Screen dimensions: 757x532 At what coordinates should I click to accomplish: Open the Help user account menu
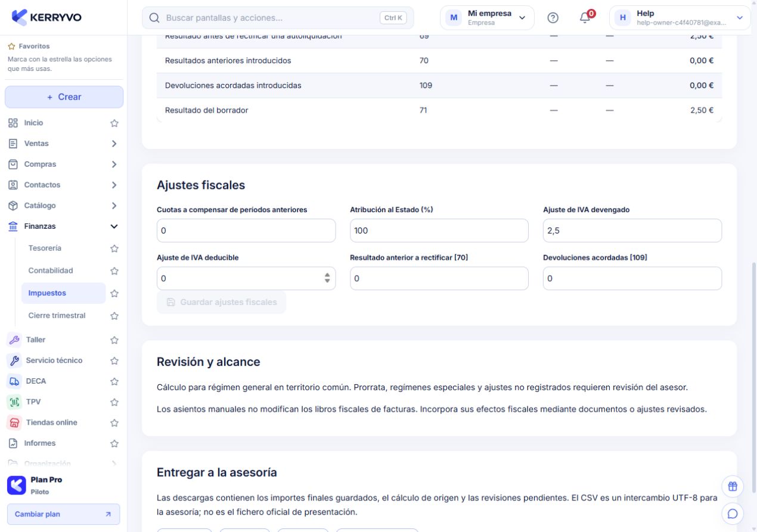click(x=680, y=18)
